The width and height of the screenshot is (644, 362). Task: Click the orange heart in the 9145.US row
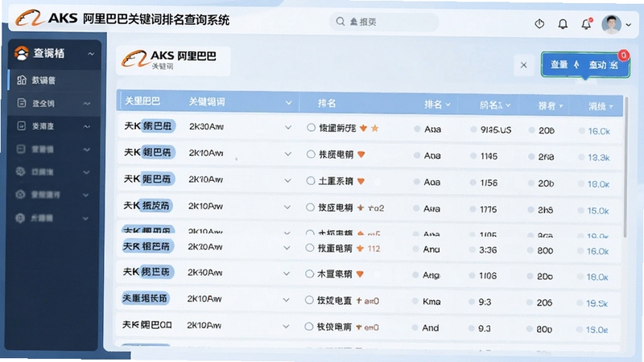(363, 128)
